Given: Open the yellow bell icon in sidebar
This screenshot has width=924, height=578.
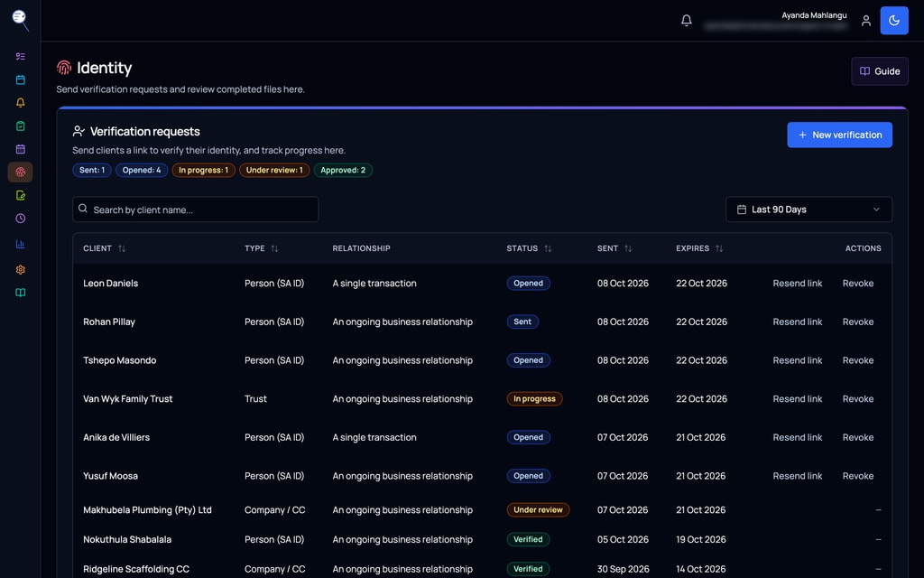Looking at the screenshot, I should [x=20, y=103].
